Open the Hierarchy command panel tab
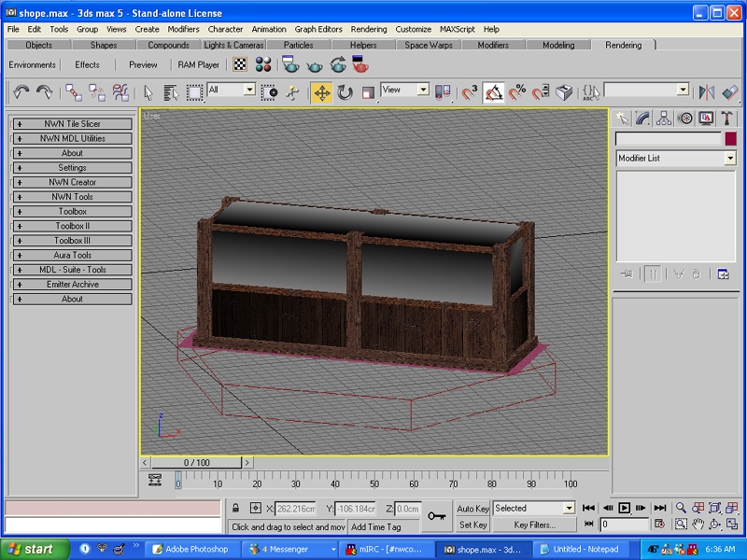747x560 pixels. tap(664, 119)
